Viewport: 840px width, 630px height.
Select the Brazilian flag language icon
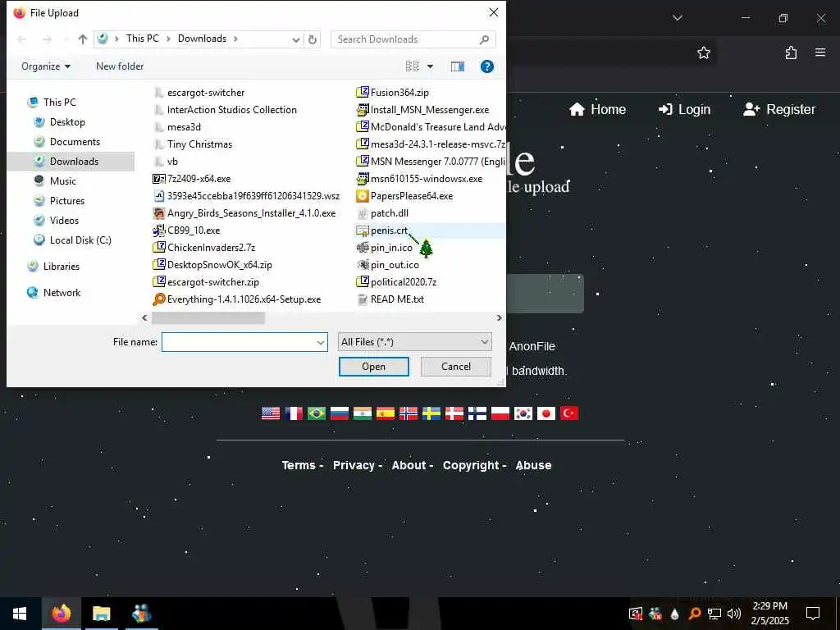tap(317, 413)
